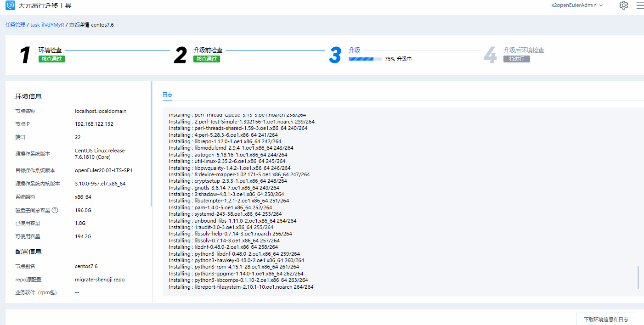Click log line util-linux-2.35.2-6
This screenshot has width=644, height=325.
[x=227, y=161]
